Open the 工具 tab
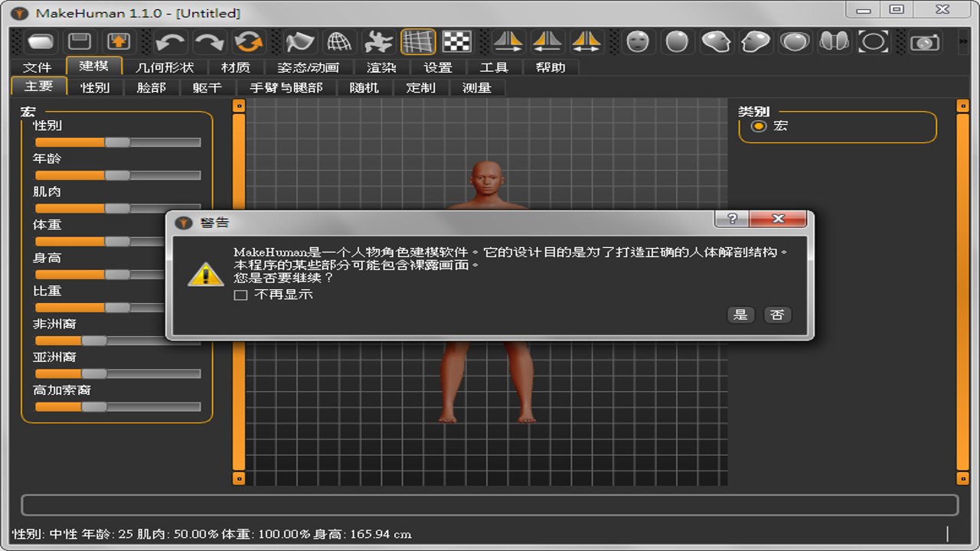Image resolution: width=980 pixels, height=551 pixels. tap(494, 67)
